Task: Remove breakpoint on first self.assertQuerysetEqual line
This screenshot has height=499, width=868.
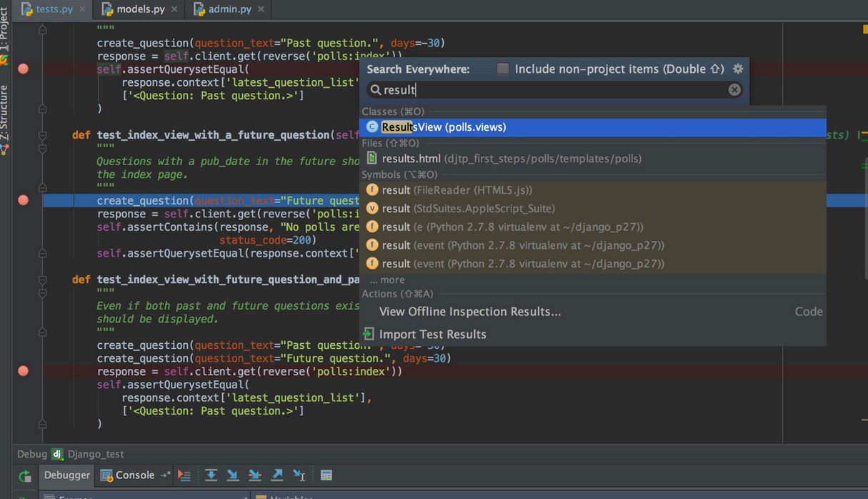Action: (23, 69)
